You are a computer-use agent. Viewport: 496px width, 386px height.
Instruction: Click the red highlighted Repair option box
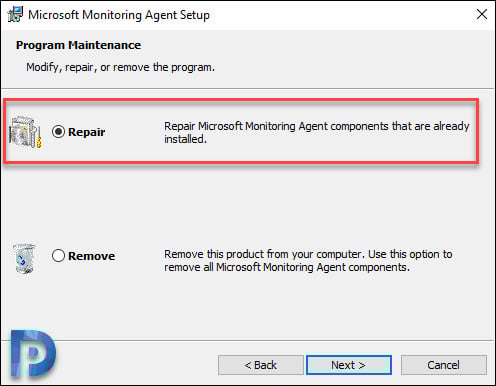tap(241, 131)
